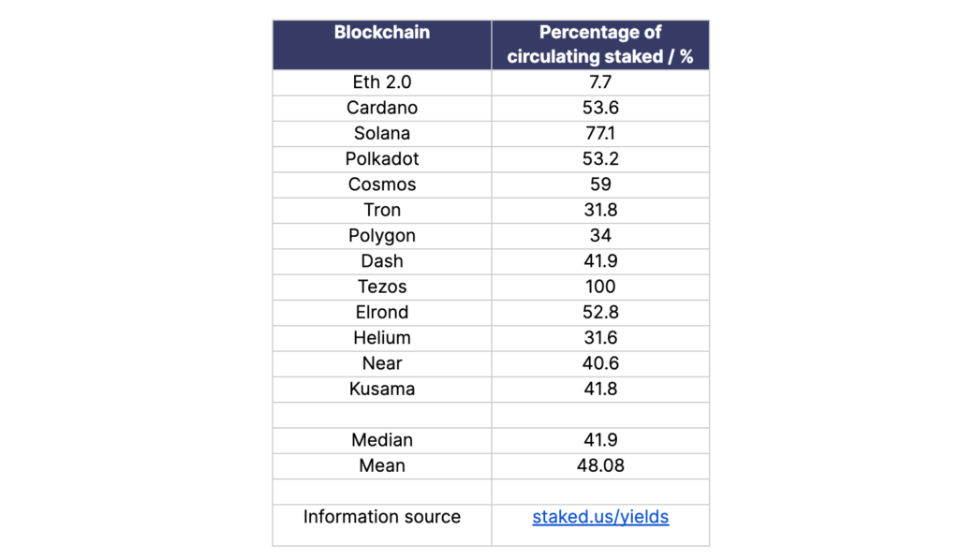This screenshot has height=560, width=959.
Task: Select the Information source cell
Action: click(382, 517)
